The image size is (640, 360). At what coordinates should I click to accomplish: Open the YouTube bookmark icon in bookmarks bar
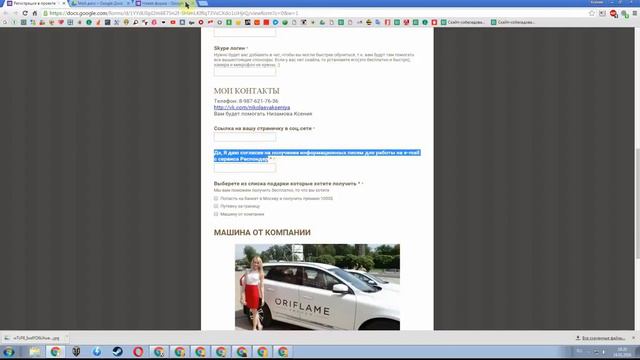(x=173, y=22)
